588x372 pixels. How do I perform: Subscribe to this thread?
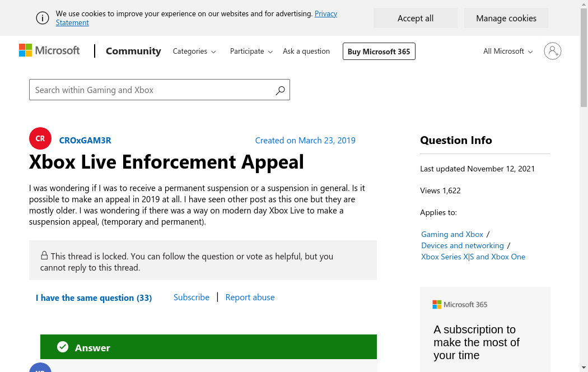pos(191,297)
